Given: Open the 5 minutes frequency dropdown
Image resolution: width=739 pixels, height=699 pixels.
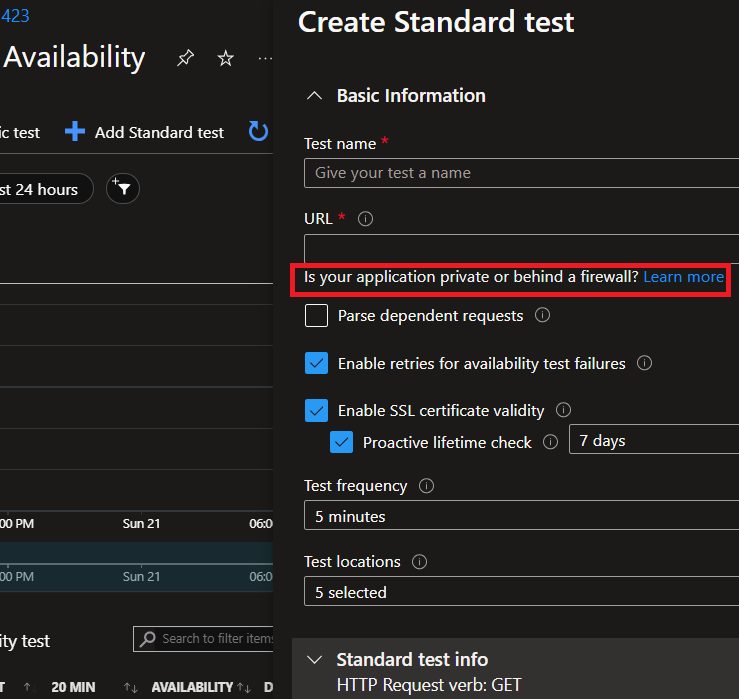Looking at the screenshot, I should pyautogui.click(x=521, y=516).
